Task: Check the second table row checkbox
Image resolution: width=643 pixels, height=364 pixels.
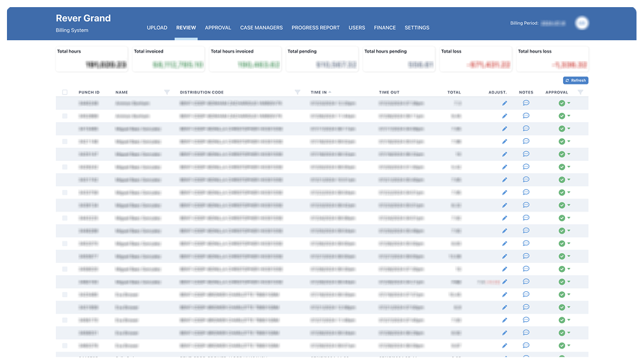Action: click(65, 116)
